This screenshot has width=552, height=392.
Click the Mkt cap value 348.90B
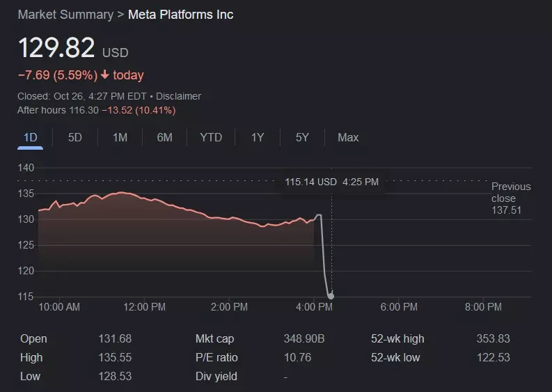pos(304,339)
